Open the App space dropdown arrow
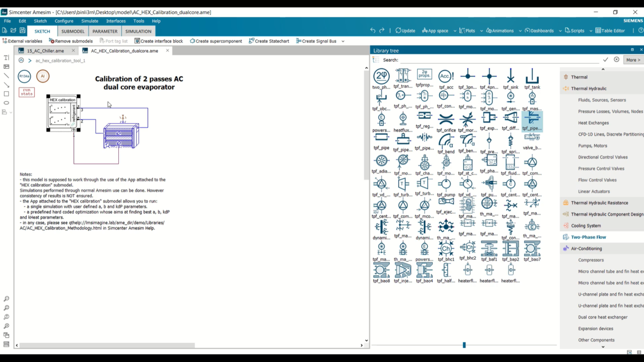The height and width of the screenshot is (362, 644). coord(455,31)
